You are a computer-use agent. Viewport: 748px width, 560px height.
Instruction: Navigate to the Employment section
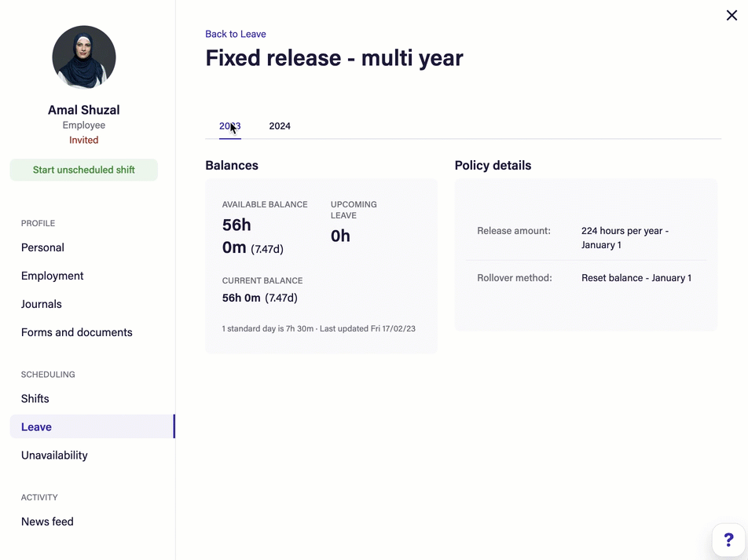click(52, 276)
